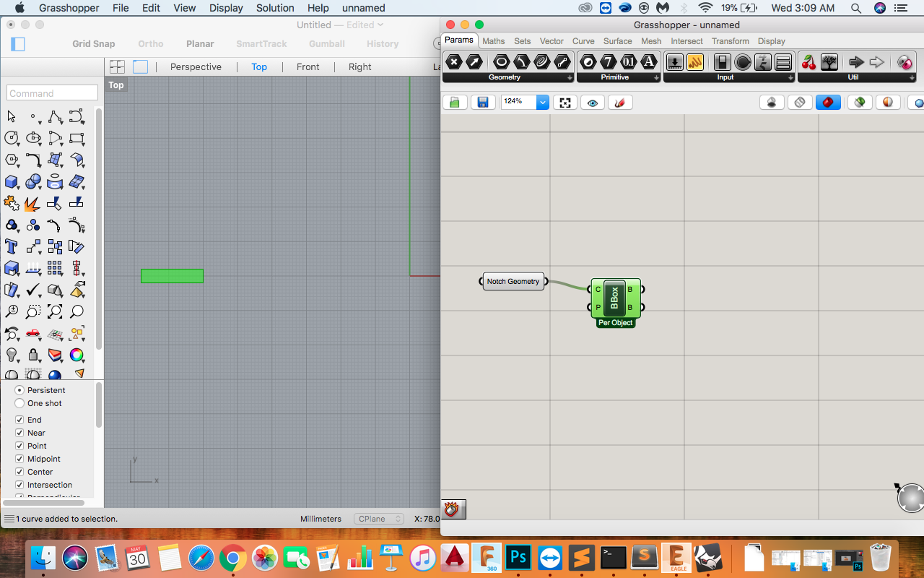924x578 pixels.
Task: Switch to the Maths tab
Action: tap(494, 41)
